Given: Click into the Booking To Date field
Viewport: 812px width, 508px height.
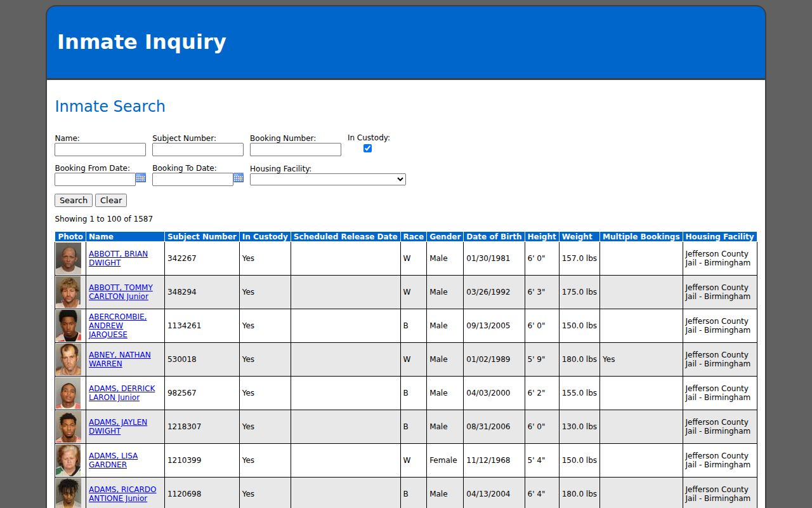Looking at the screenshot, I should coord(193,180).
